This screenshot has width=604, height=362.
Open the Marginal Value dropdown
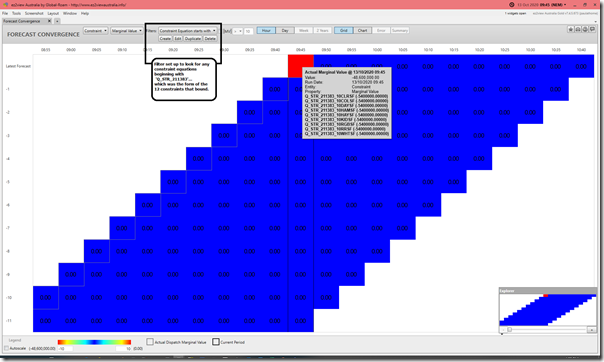[127, 30]
